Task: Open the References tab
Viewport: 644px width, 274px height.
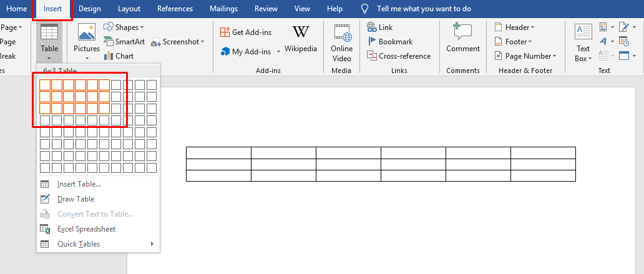Action: click(175, 9)
